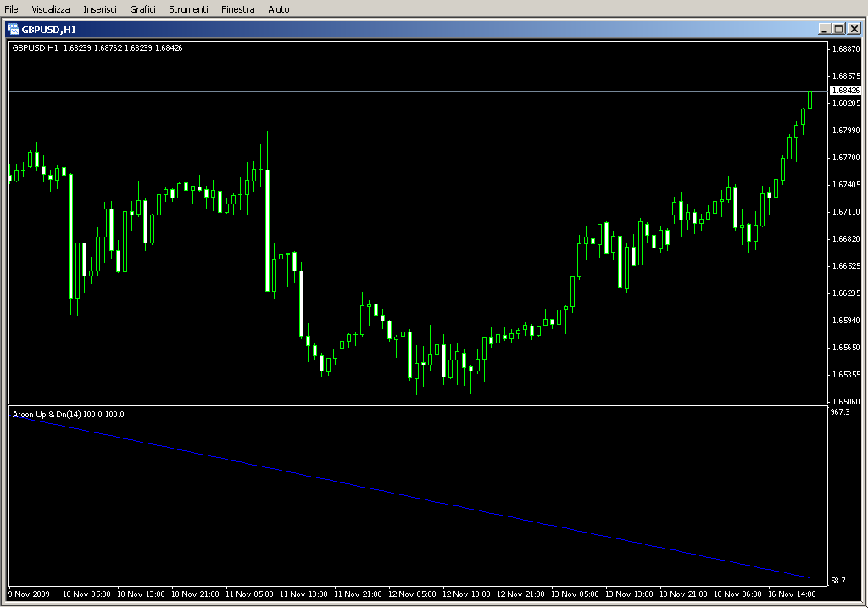The width and height of the screenshot is (868, 608).
Task: Click the 967.3 indicator scale value
Action: pyautogui.click(x=840, y=411)
